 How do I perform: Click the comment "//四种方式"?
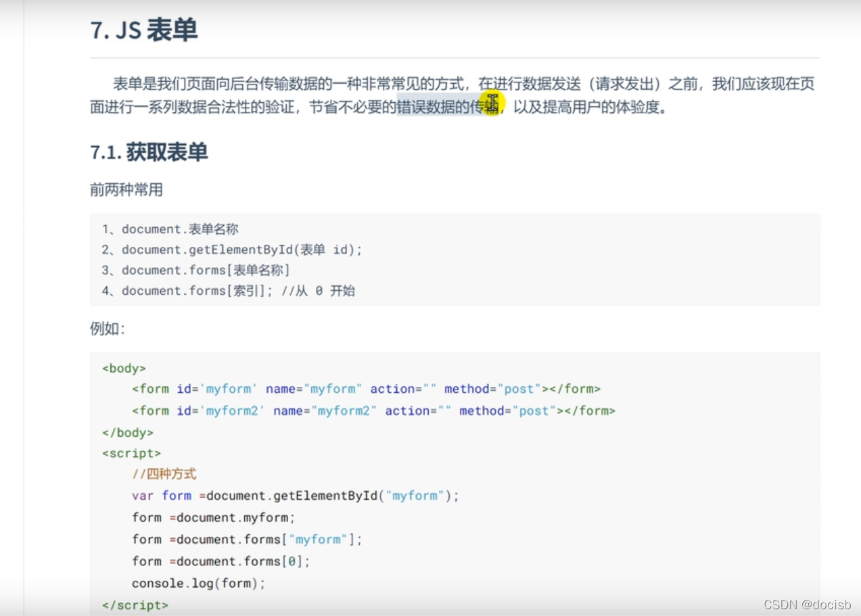[164, 474]
